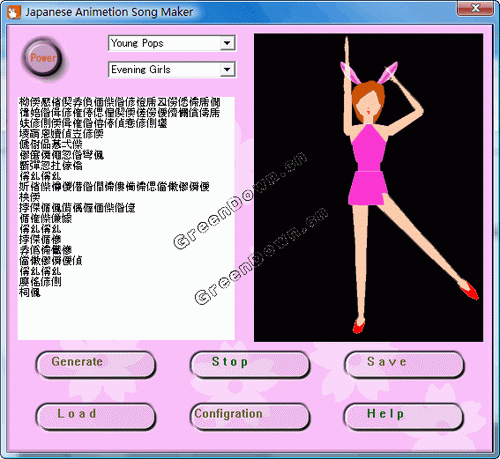Open the Young Pops dropdown arrow
Screen dimensions: 500x459
tap(227, 43)
